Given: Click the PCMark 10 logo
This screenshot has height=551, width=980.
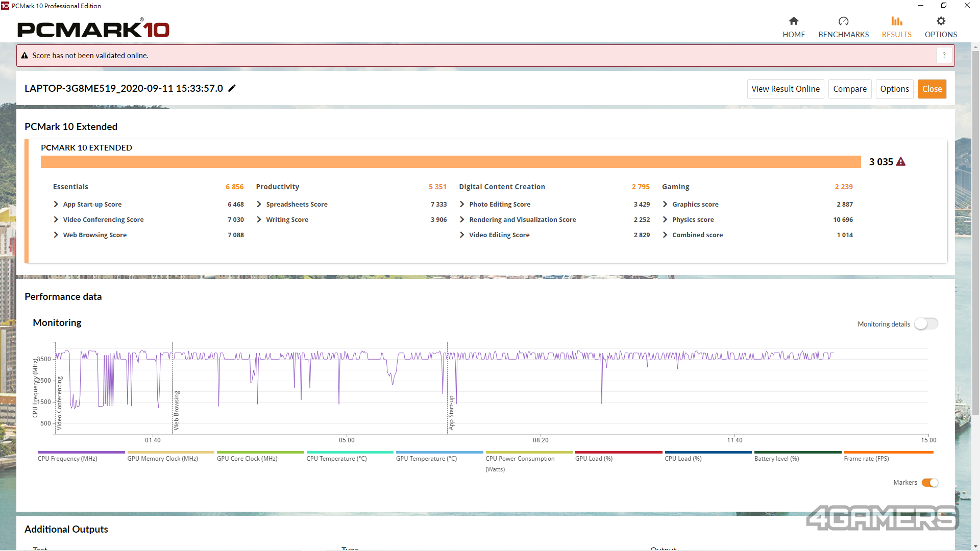Looking at the screenshot, I should coord(93,29).
